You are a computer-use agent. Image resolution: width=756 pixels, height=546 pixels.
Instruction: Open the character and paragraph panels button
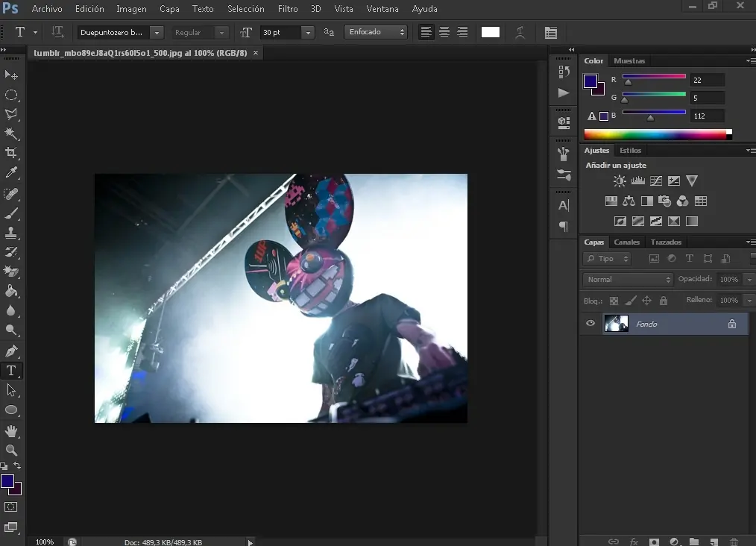550,32
